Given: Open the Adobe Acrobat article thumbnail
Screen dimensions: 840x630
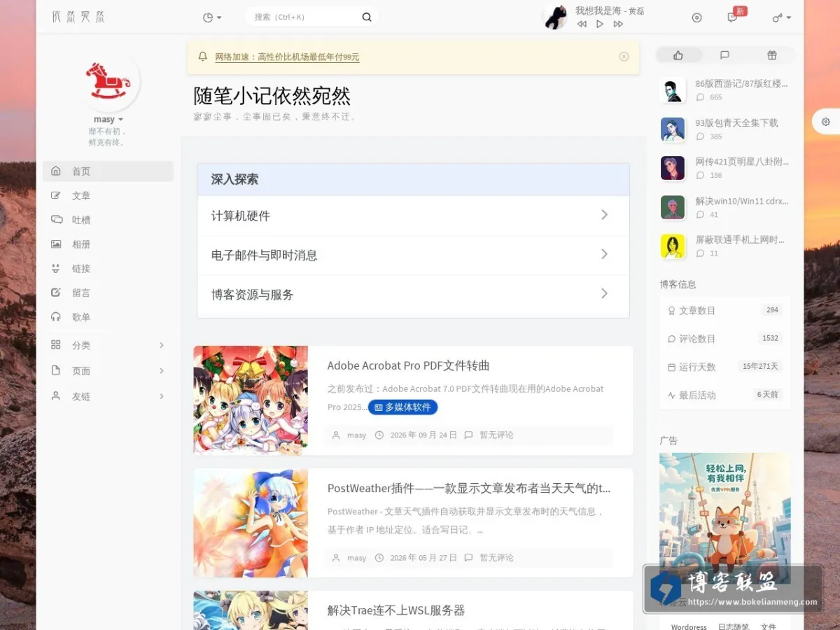Looking at the screenshot, I should pyautogui.click(x=251, y=400).
